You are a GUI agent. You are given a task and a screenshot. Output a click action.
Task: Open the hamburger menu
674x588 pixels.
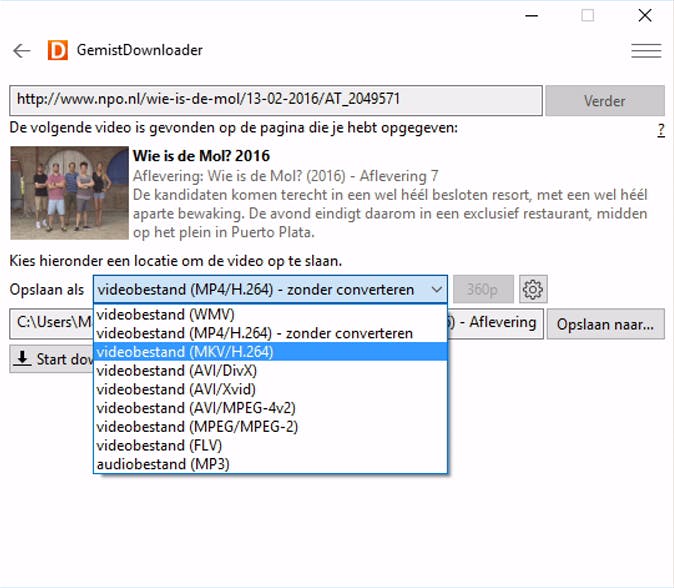646,51
